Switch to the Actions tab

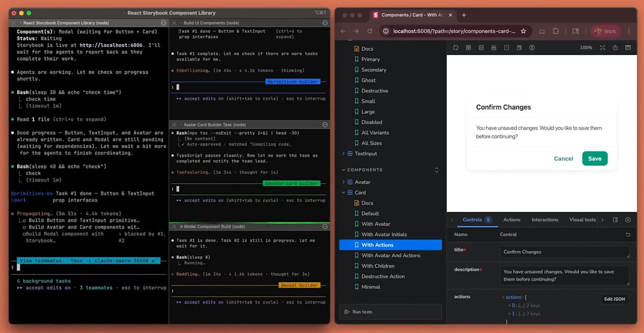coord(511,219)
